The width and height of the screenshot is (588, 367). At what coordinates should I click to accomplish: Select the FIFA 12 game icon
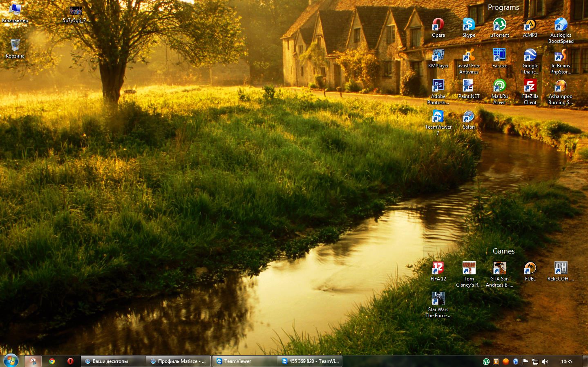point(438,269)
